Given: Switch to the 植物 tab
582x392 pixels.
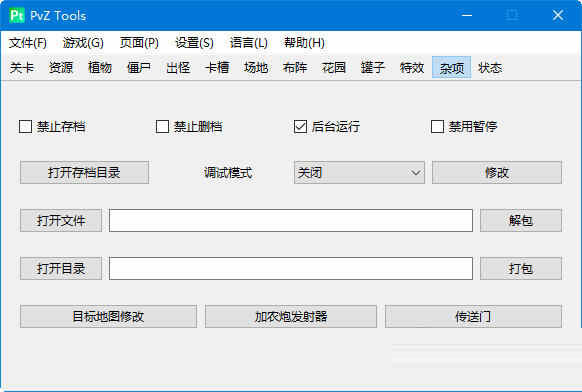Looking at the screenshot, I should tap(100, 68).
